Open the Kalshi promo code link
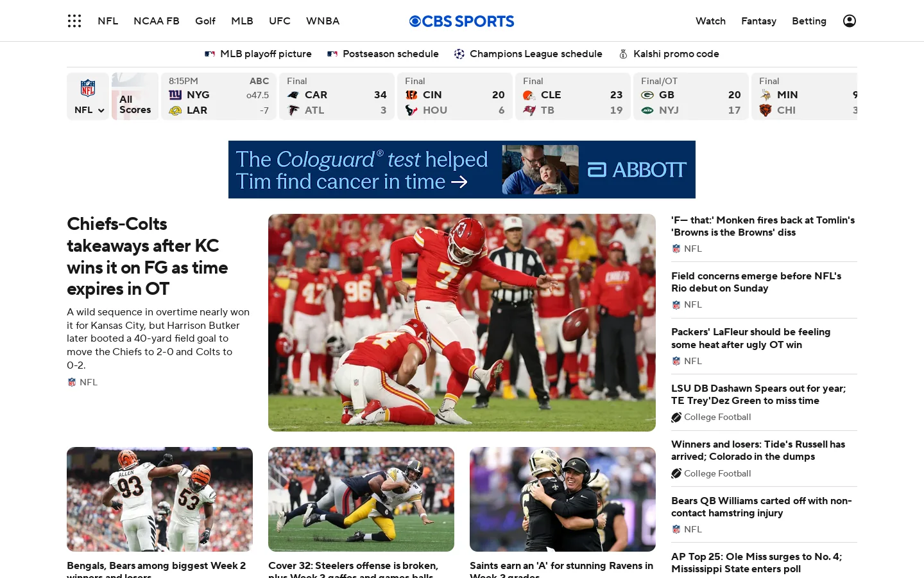924x578 pixels. click(669, 54)
